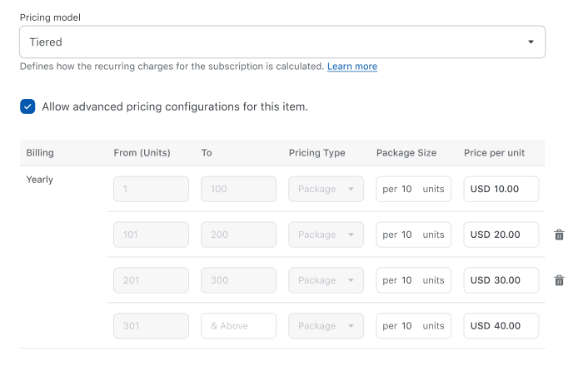Open the Pricing model Tiered dropdown

[x=282, y=42]
